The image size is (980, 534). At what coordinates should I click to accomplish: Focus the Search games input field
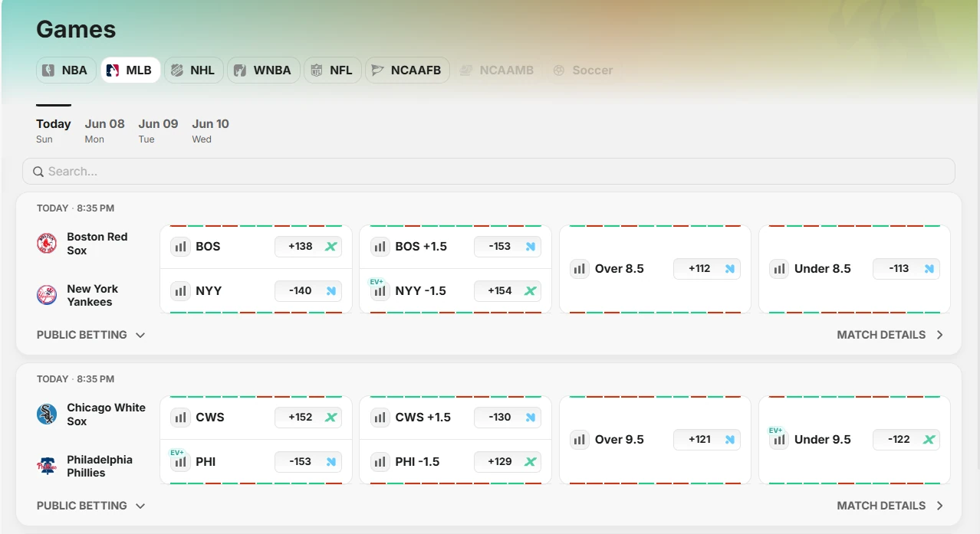(x=488, y=172)
